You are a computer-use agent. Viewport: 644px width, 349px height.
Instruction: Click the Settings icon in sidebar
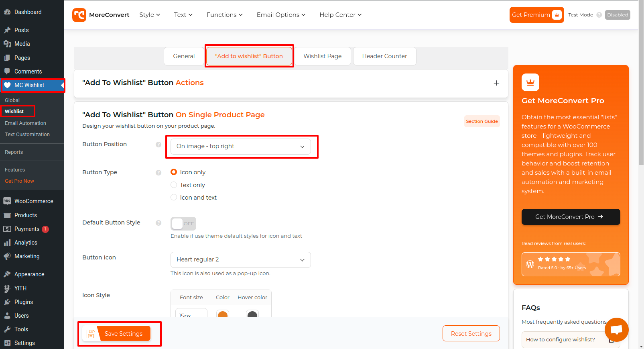tap(7, 343)
